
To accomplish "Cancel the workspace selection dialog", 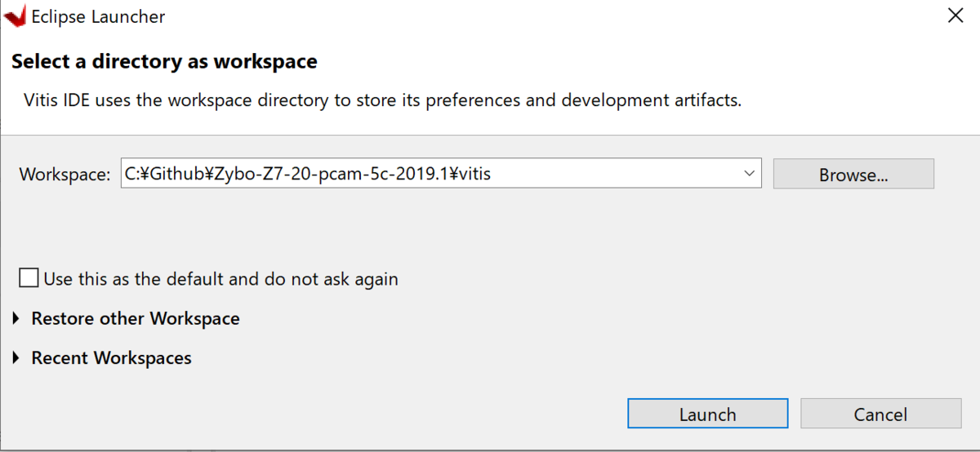I will point(880,414).
